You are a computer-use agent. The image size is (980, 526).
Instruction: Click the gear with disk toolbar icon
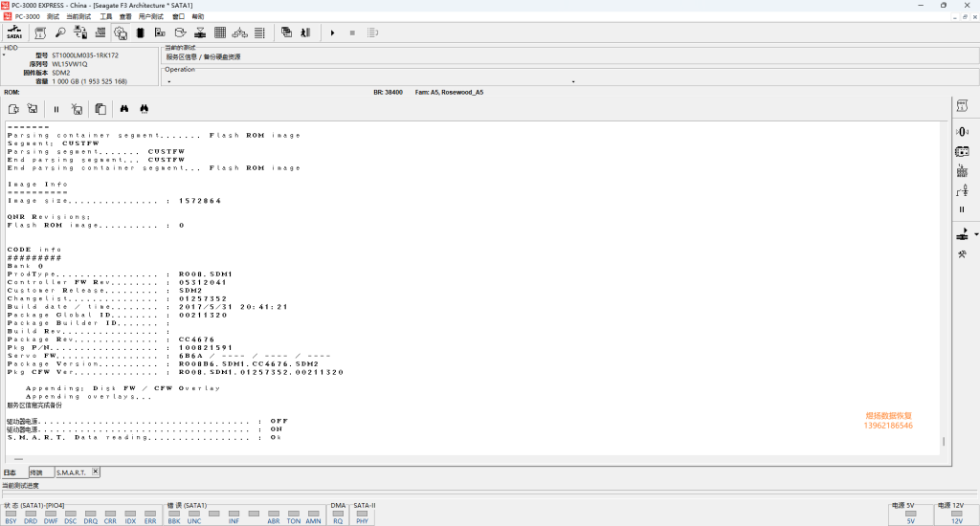click(121, 33)
